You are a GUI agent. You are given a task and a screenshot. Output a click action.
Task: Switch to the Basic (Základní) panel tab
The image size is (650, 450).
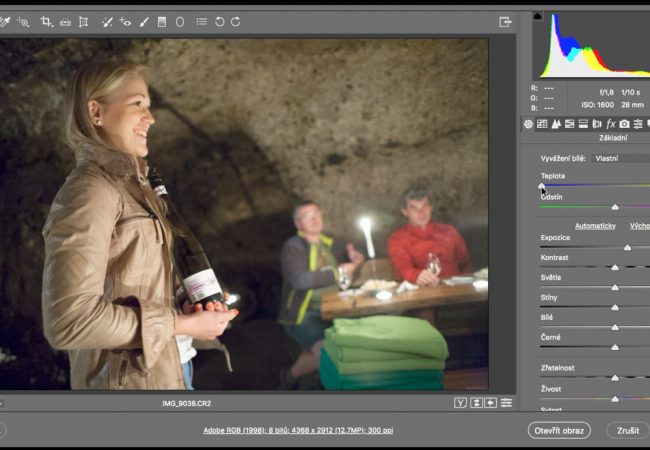(x=528, y=123)
